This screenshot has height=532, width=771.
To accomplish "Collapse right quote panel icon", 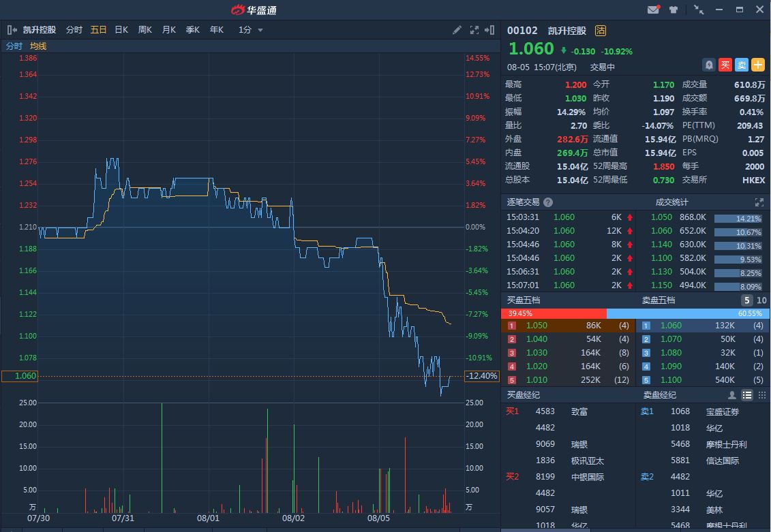I will coord(489,30).
